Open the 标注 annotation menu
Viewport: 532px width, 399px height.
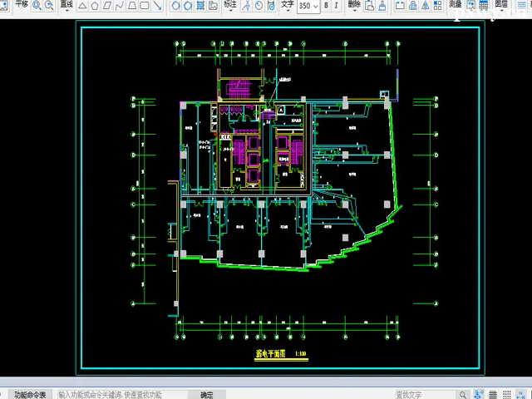[230, 4]
